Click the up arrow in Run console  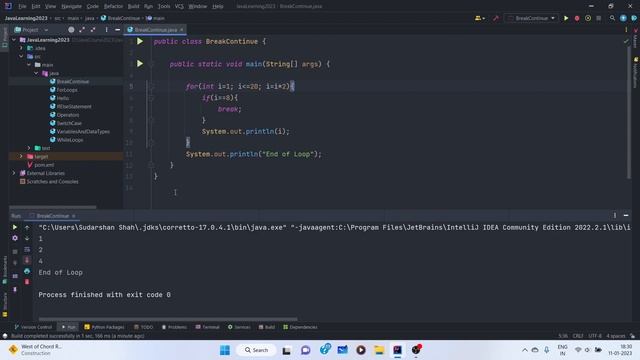[27, 227]
